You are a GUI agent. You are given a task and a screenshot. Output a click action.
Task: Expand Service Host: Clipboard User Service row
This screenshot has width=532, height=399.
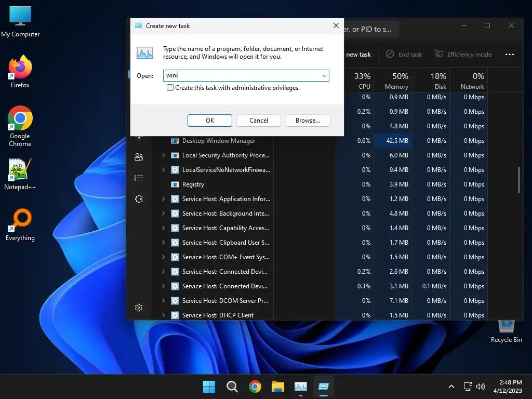point(163,243)
